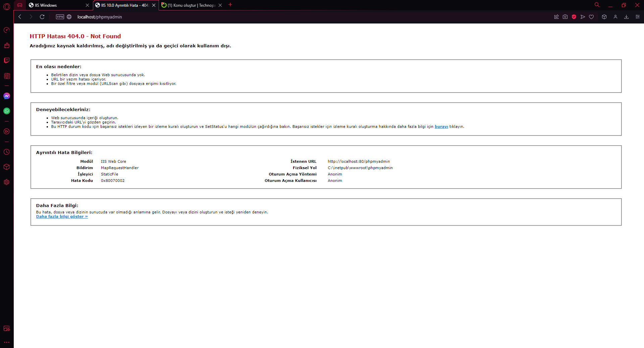Click the error code 0x80070002
Image resolution: width=644 pixels, height=348 pixels.
click(113, 181)
